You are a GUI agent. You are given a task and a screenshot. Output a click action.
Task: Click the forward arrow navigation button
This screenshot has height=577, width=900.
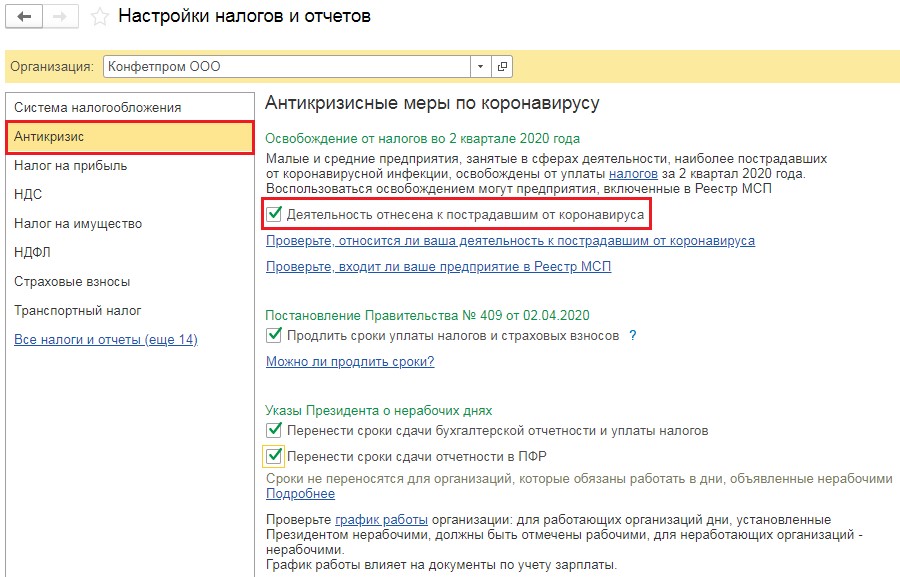pos(60,17)
